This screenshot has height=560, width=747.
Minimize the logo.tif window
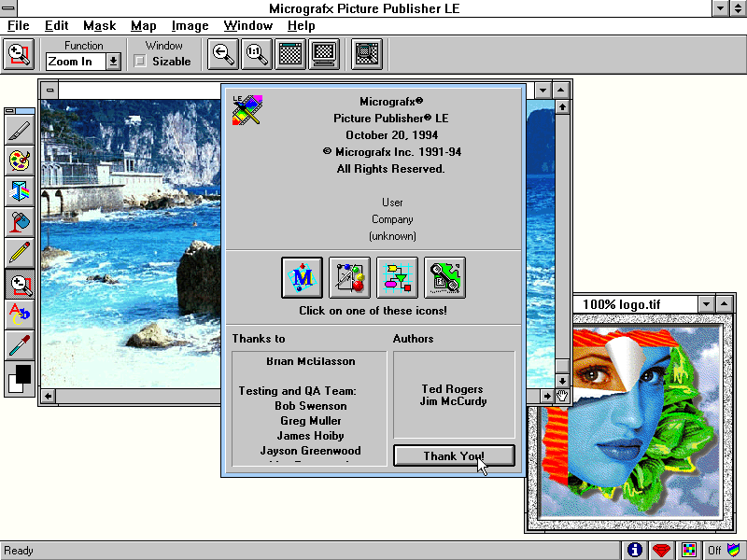(707, 304)
